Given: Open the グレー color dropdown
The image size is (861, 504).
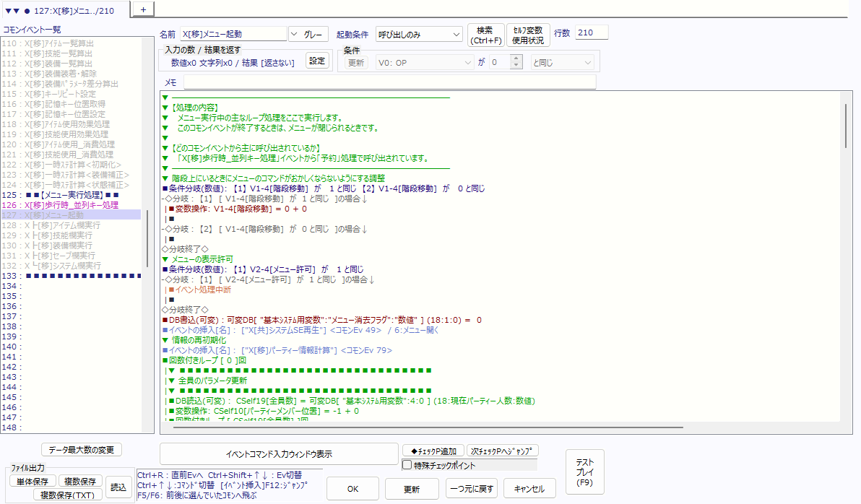Looking at the screenshot, I should 308,34.
